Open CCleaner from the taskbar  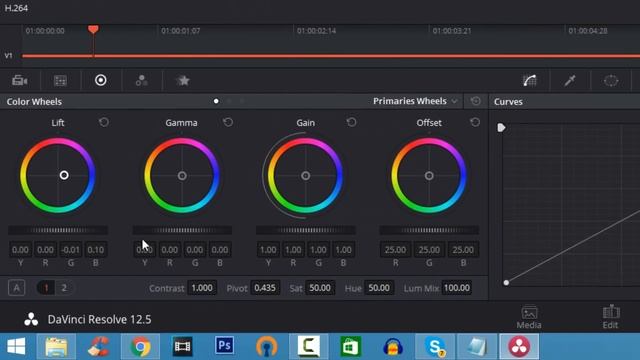click(x=98, y=347)
